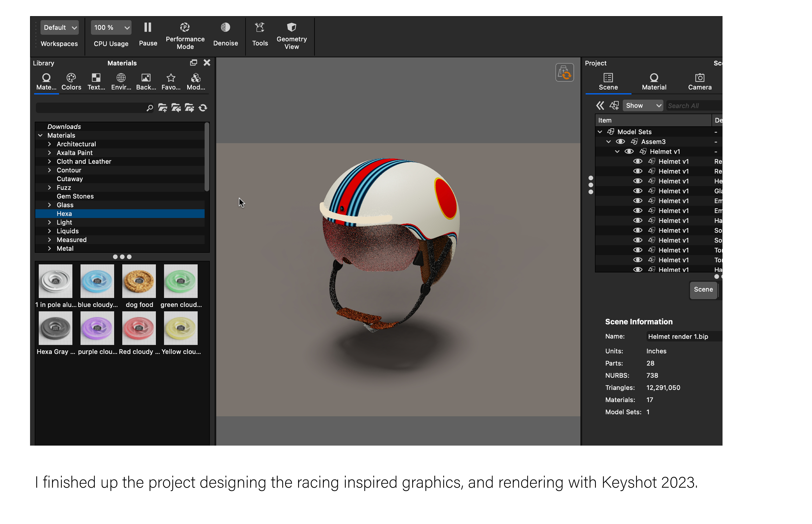Hide the Assem3 model with eye icon
Screen dimensions: 812x524
[x=620, y=141]
